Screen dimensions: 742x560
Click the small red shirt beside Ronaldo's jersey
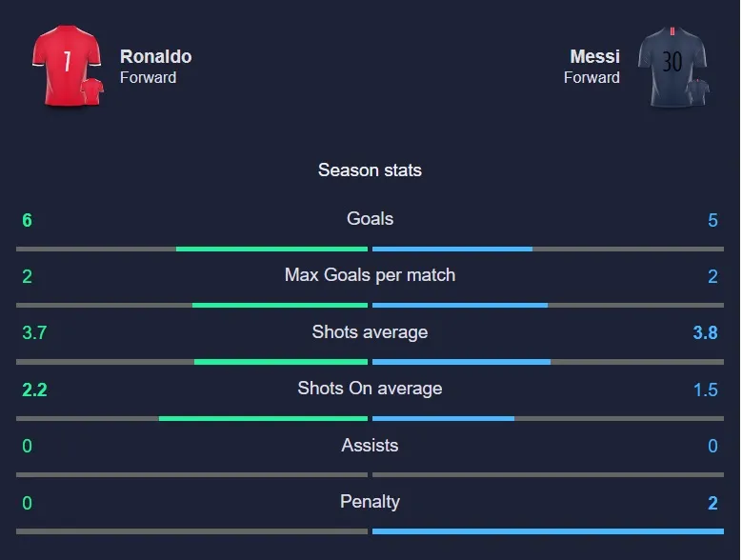click(92, 91)
